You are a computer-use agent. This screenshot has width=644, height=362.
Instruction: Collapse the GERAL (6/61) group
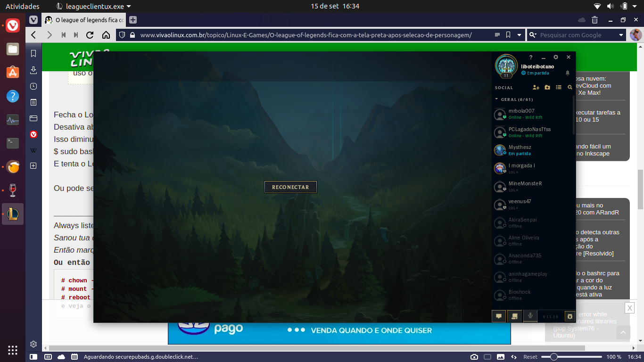514,99
